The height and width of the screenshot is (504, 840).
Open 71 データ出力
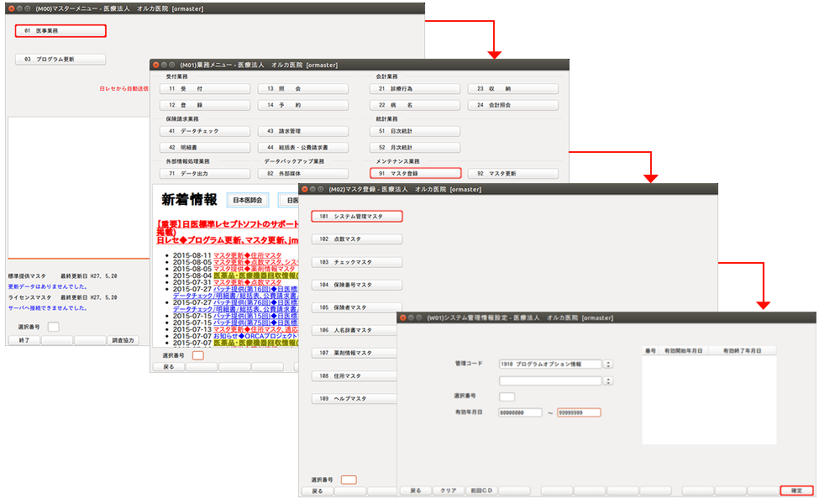pos(205,174)
